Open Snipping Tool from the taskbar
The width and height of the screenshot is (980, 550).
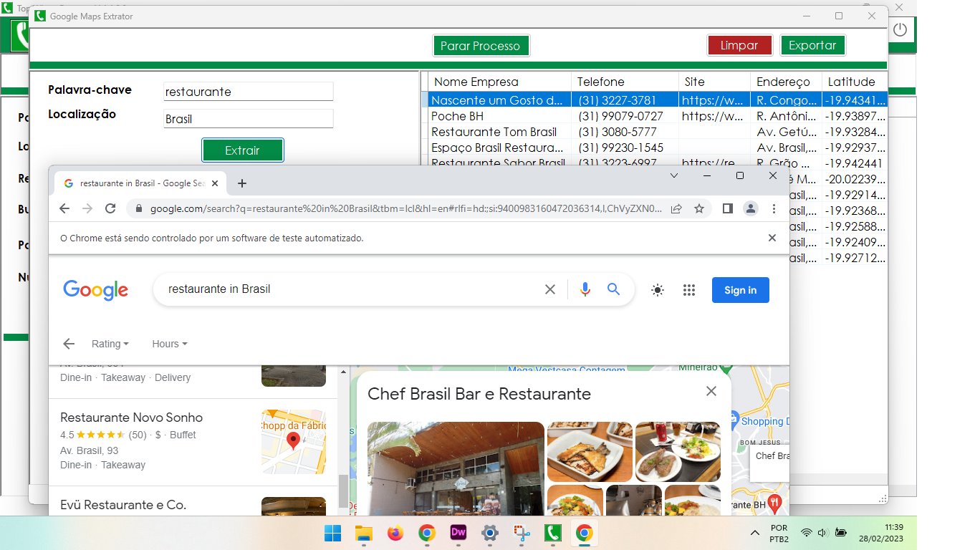pos(522,533)
